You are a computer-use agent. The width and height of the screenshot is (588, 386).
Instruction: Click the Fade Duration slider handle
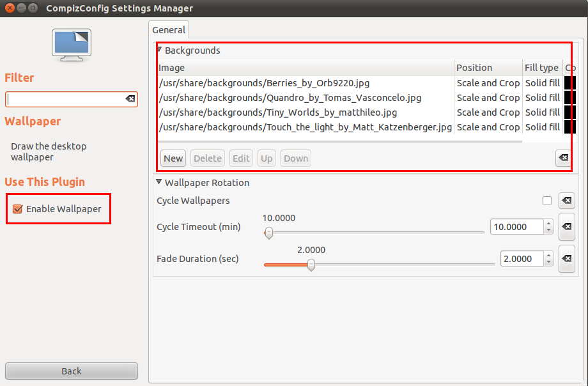pyautogui.click(x=311, y=264)
